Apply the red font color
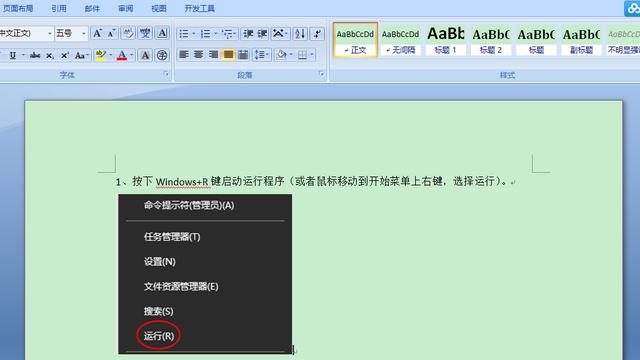The height and width of the screenshot is (360, 640). [122, 55]
